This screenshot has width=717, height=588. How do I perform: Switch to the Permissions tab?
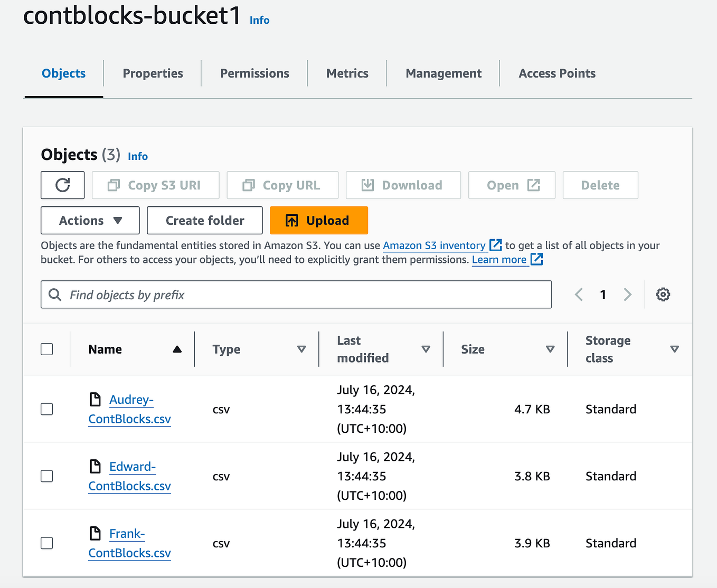pos(254,73)
